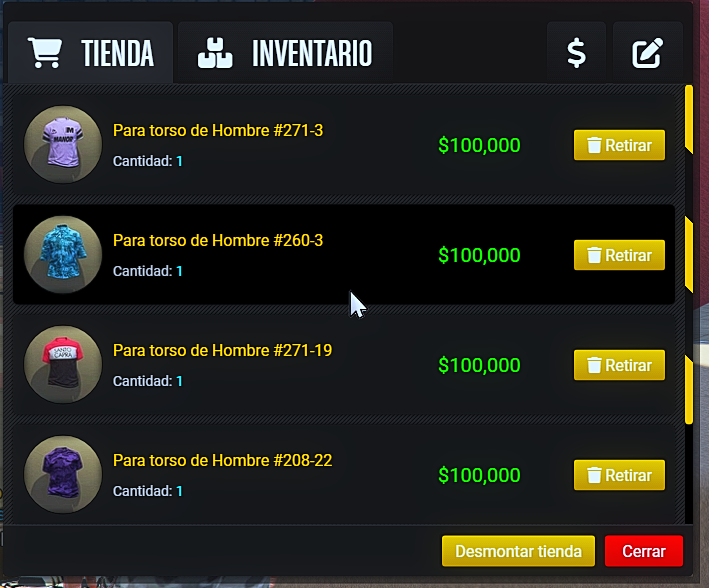The image size is (709, 588).
Task: Switch to the Tienda tab
Action: pyautogui.click(x=90, y=52)
